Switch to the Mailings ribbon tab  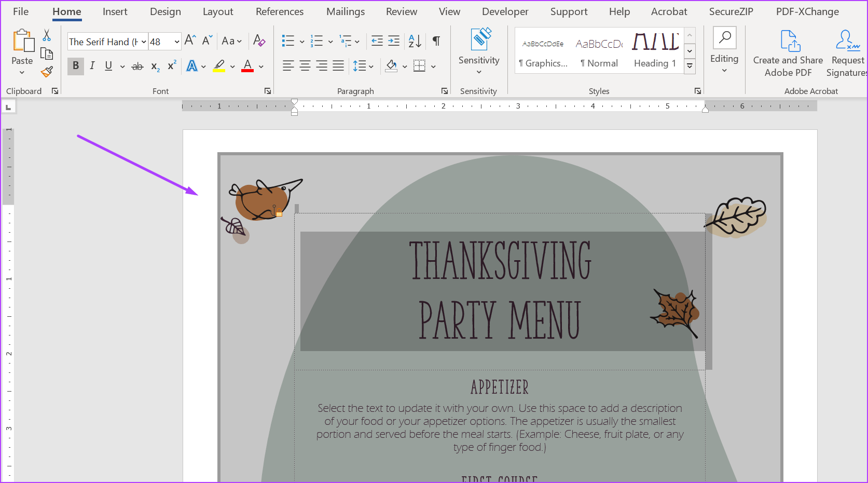point(345,11)
